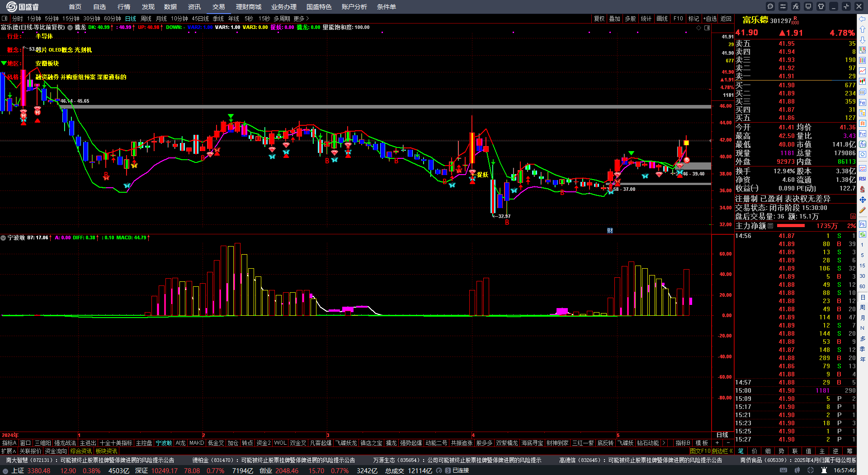Open the intraday line chart icon
The height and width of the screenshot is (475, 868).
863,71
